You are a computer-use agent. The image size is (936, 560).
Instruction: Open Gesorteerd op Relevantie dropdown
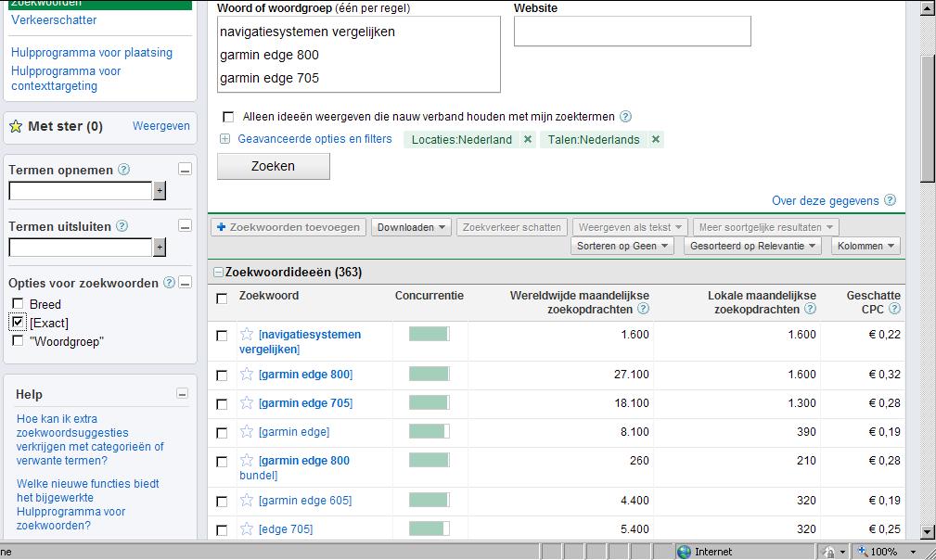(752, 246)
